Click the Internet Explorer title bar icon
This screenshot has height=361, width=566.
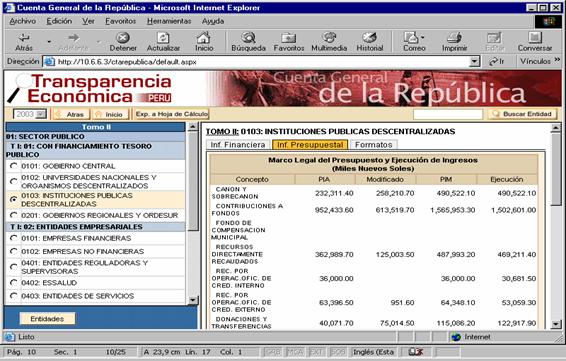click(x=9, y=8)
